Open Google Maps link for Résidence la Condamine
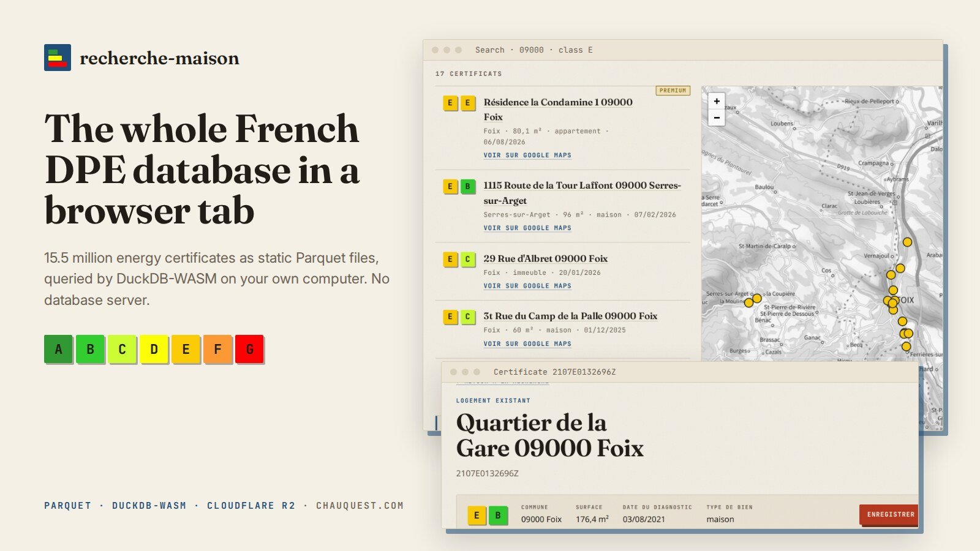Viewport: 980px width, 551px height. tap(527, 156)
